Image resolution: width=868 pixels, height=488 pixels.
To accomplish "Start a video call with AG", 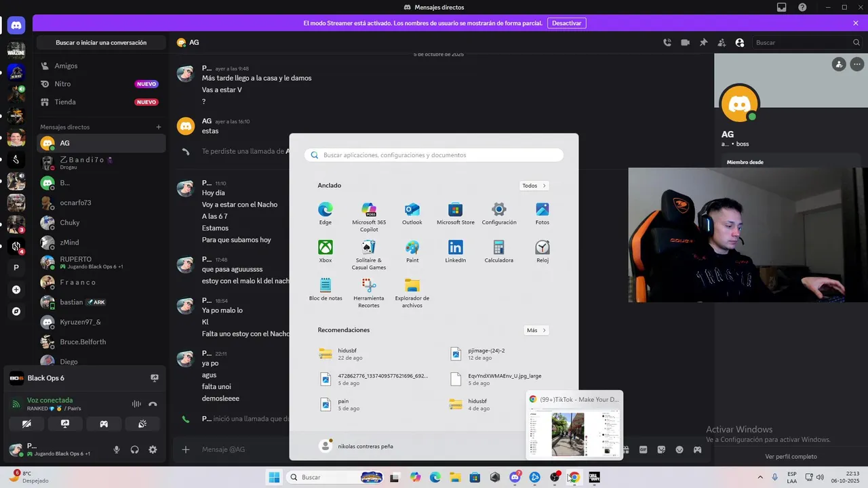I will pos(686,42).
